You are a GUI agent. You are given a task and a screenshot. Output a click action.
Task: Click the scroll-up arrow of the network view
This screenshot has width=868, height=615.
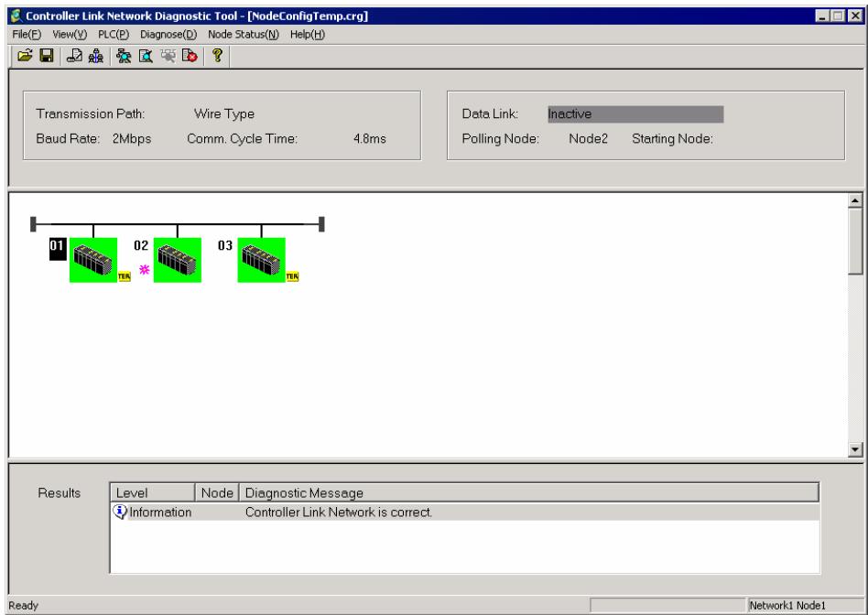click(x=854, y=201)
